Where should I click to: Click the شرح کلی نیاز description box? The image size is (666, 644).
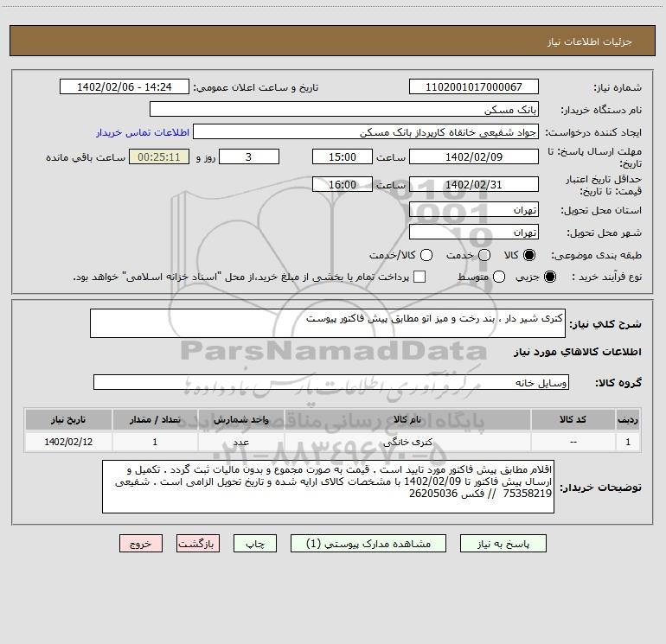(328, 323)
